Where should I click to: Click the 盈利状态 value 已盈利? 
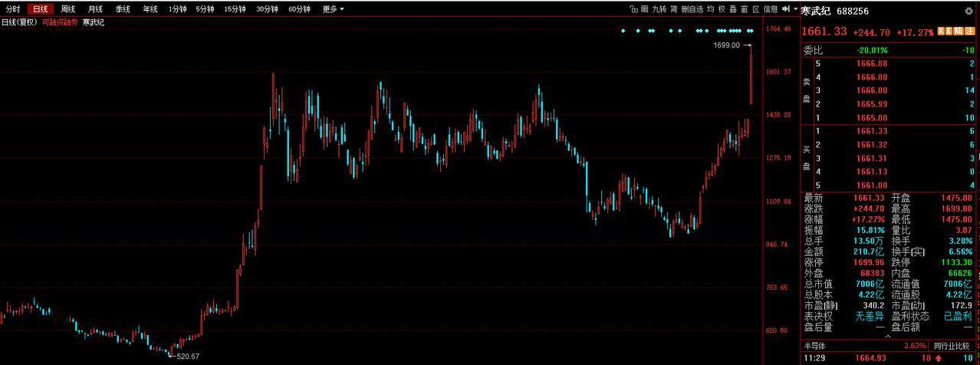958,315
